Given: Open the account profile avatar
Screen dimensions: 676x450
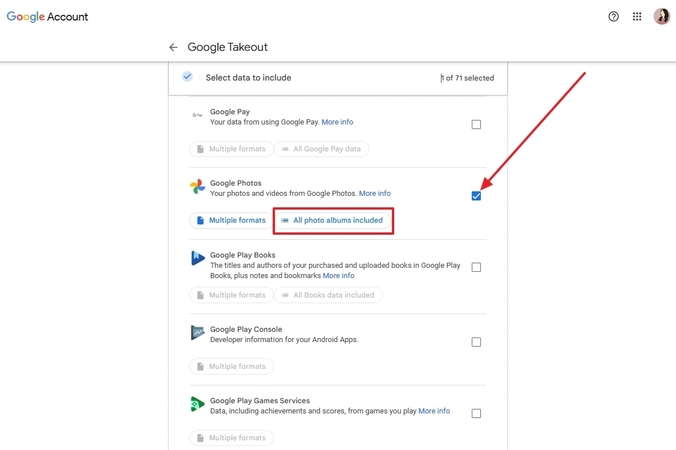Looking at the screenshot, I should pos(661,17).
